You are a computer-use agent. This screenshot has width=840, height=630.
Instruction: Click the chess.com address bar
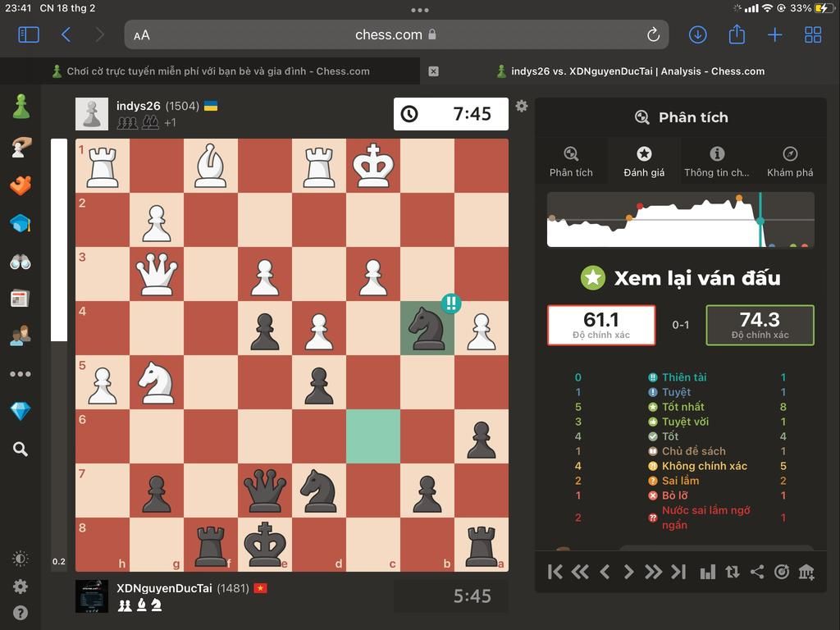(x=396, y=34)
